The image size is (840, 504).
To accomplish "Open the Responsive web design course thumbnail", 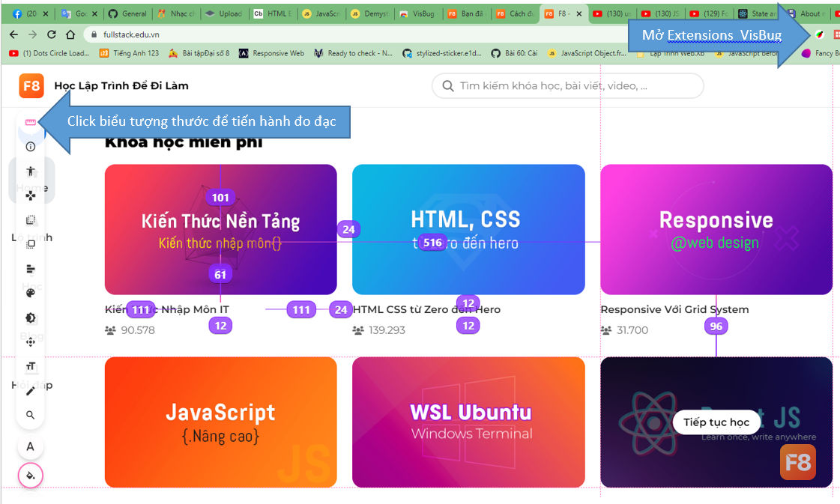I will click(x=716, y=229).
